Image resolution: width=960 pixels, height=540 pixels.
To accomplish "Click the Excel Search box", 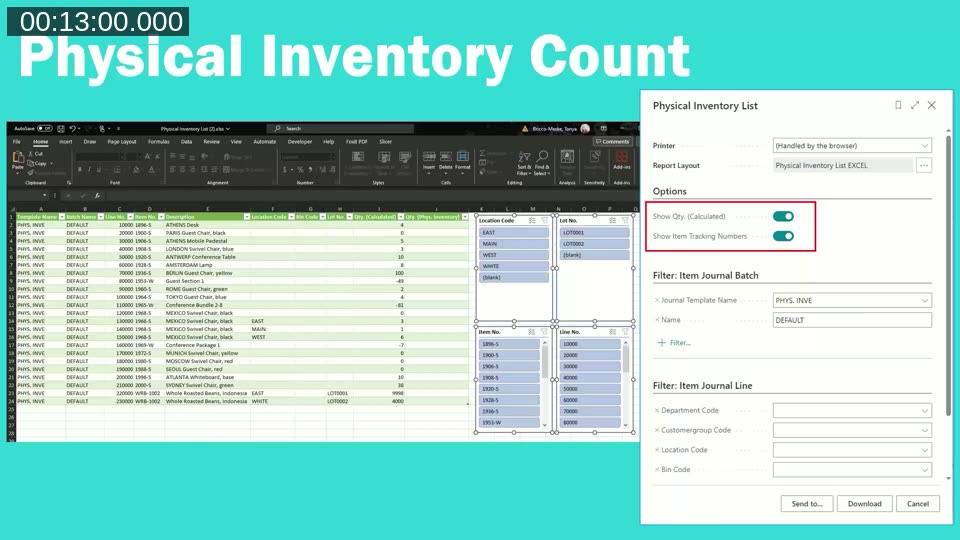I will tap(340, 129).
